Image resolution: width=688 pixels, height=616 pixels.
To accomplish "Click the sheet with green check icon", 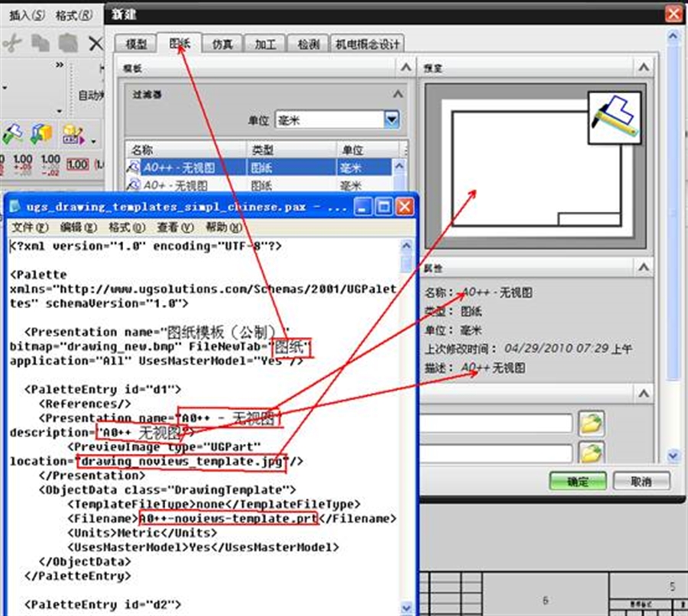I will [x=13, y=135].
